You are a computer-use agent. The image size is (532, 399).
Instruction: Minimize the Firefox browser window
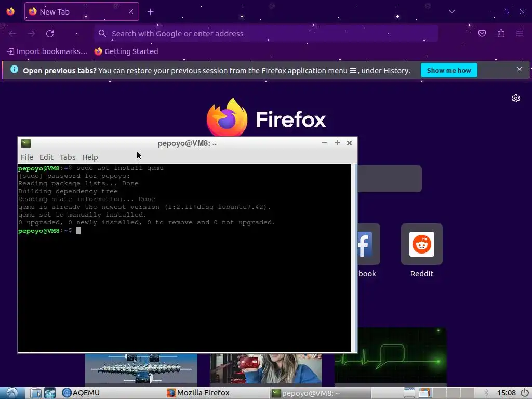491,11
